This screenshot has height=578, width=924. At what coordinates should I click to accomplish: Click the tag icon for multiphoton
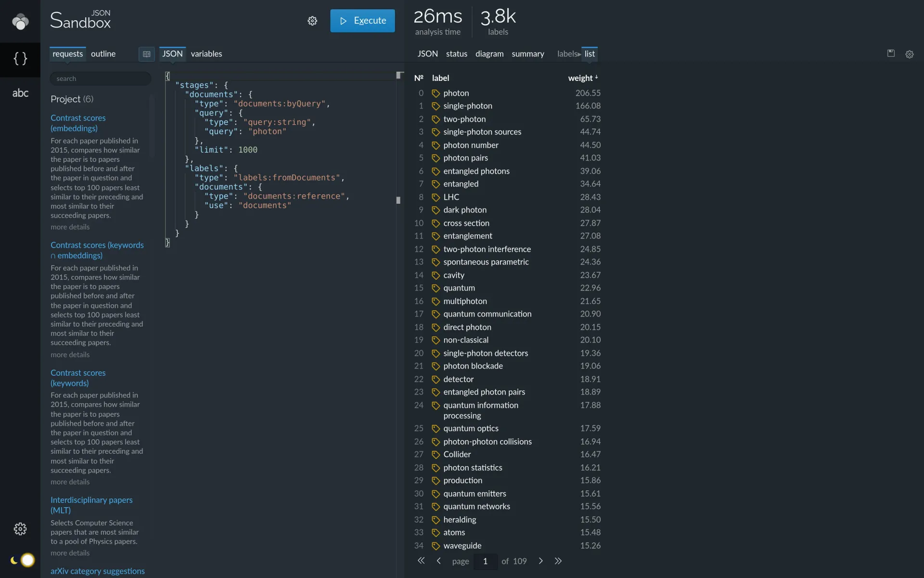click(436, 301)
